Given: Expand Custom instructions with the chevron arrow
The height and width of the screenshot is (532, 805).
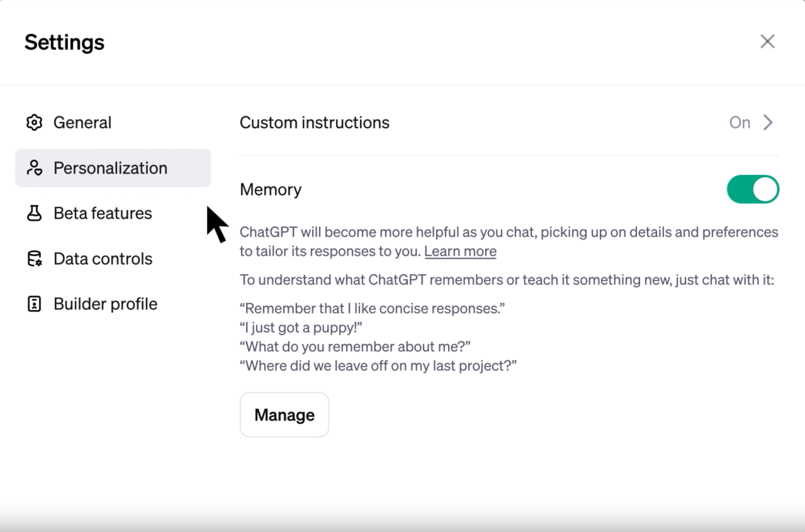Looking at the screenshot, I should click(x=768, y=123).
